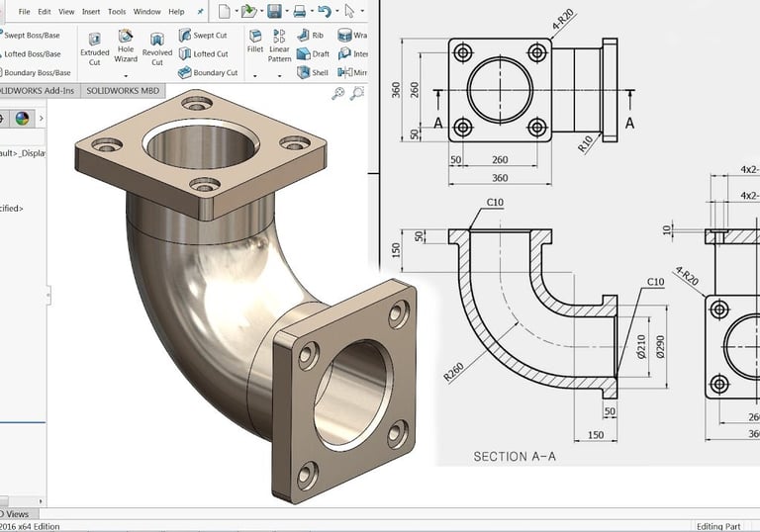Expand the Hole Wizard dropdown arrow
760x532 pixels.
tap(126, 75)
